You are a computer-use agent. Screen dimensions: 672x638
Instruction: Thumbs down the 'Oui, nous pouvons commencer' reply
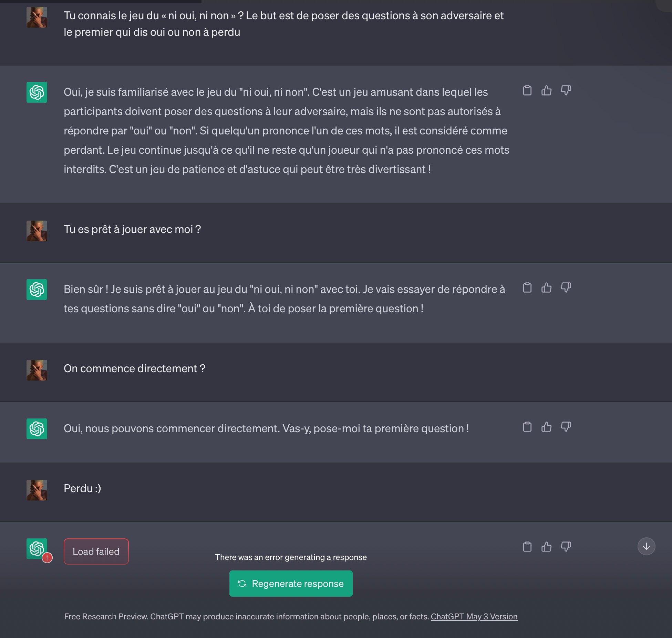[566, 427]
